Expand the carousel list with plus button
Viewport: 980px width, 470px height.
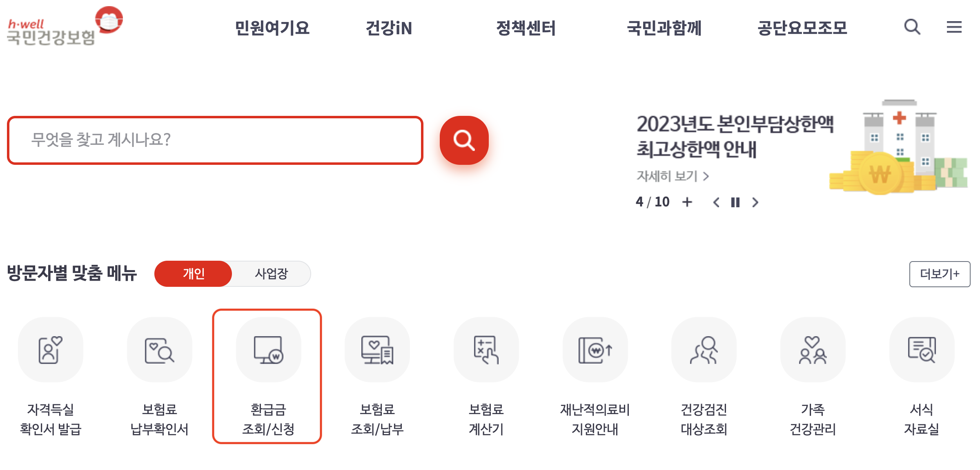(x=688, y=202)
